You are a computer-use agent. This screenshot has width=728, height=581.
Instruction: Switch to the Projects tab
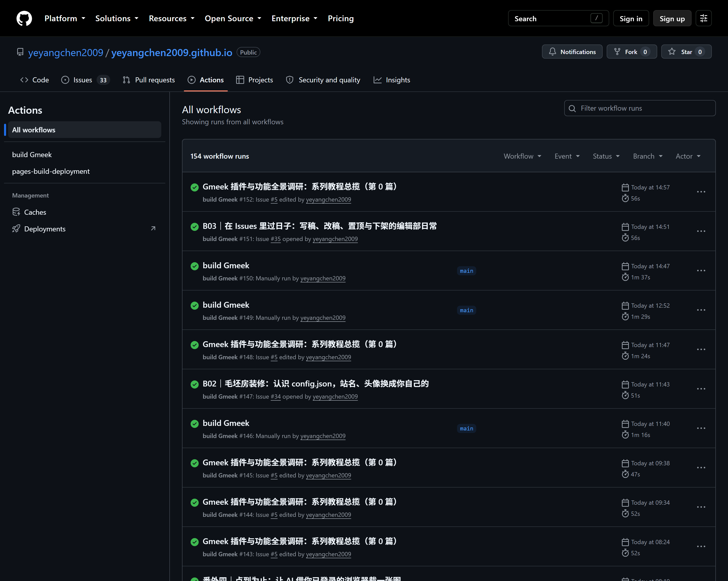[255, 80]
